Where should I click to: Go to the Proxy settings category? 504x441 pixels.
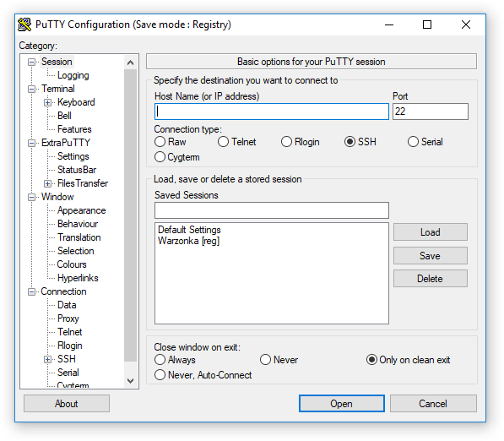point(68,318)
